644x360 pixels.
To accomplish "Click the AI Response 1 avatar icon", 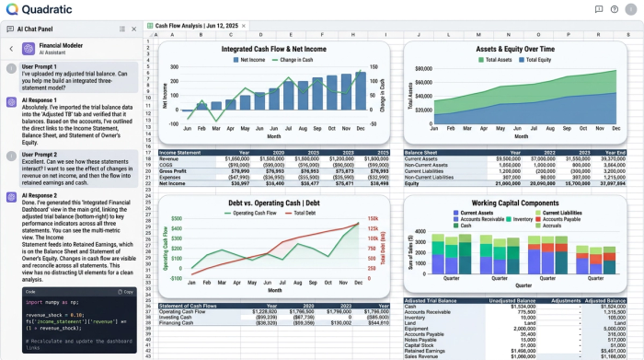I will (x=11, y=102).
